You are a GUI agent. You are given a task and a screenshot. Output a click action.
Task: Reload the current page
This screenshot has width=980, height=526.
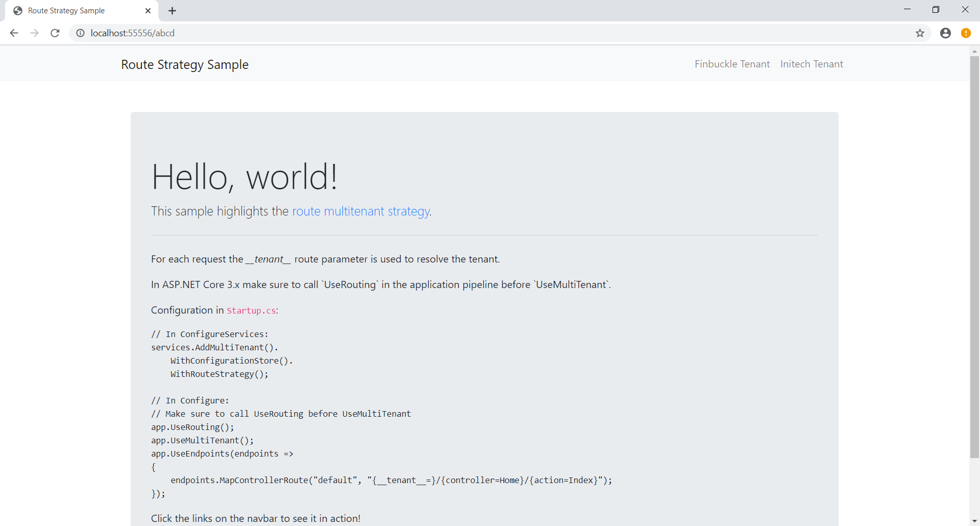tap(55, 33)
